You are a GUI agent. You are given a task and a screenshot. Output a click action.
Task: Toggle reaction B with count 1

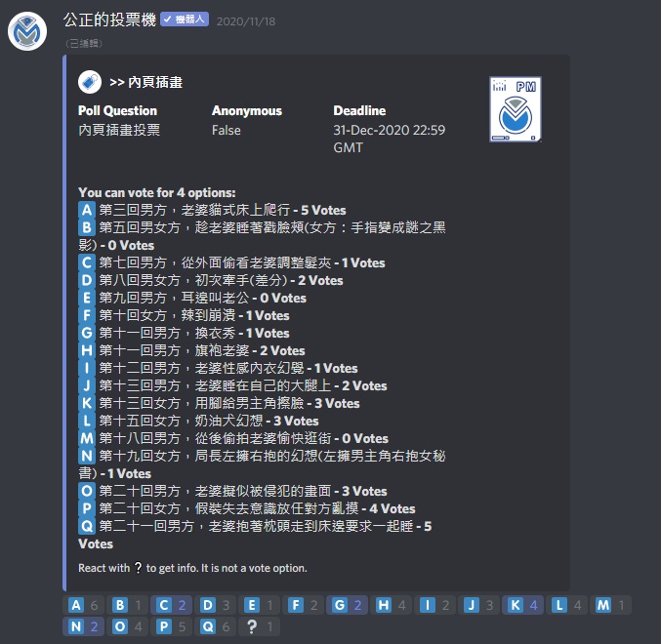127,605
